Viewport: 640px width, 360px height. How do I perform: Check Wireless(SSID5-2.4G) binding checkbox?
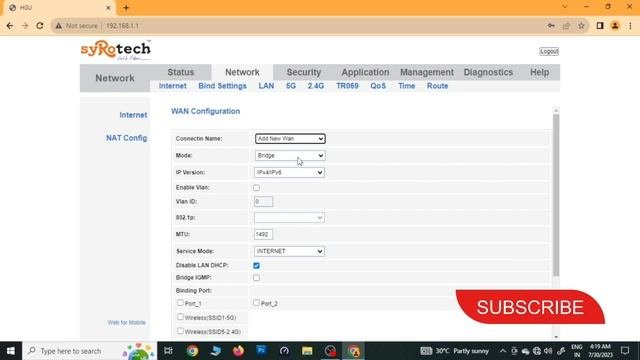(x=180, y=331)
